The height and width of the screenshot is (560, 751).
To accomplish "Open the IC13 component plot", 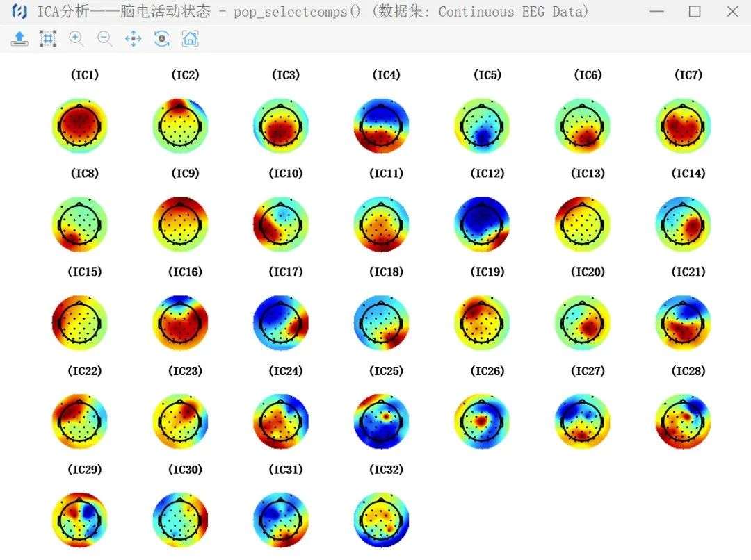I will 583,224.
